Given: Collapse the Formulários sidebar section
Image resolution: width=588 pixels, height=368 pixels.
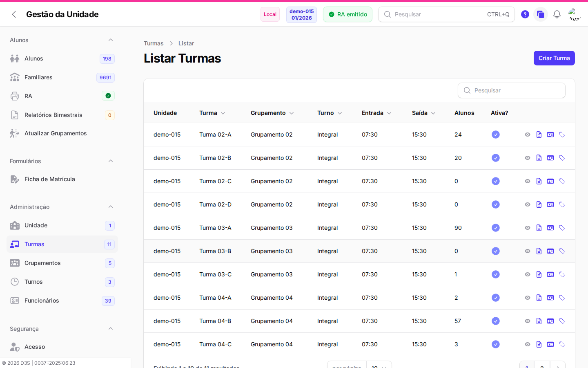Looking at the screenshot, I should pos(111,161).
